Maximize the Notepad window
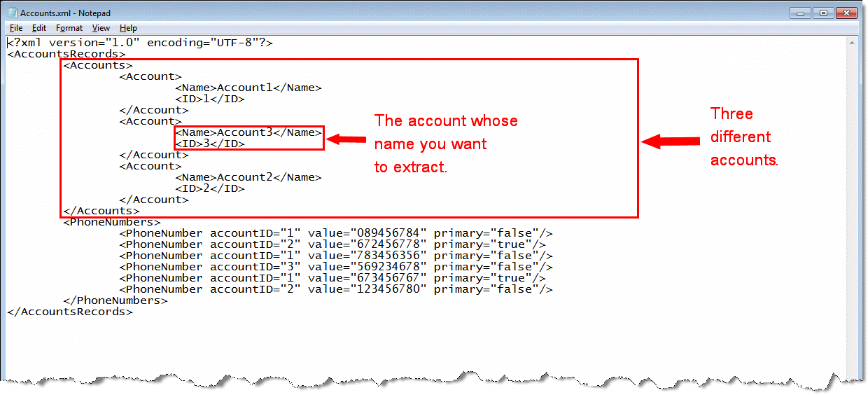This screenshot has width=868, height=395. [822, 13]
